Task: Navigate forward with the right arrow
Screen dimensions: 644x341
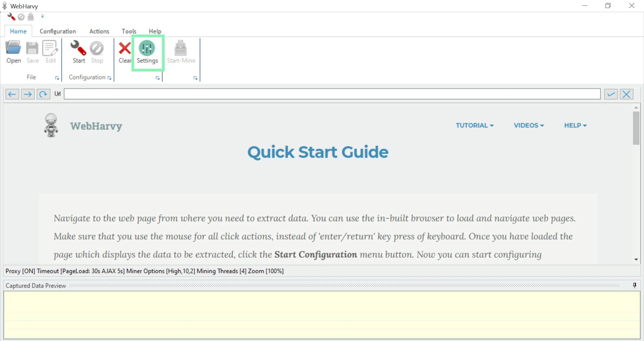Action: point(28,94)
